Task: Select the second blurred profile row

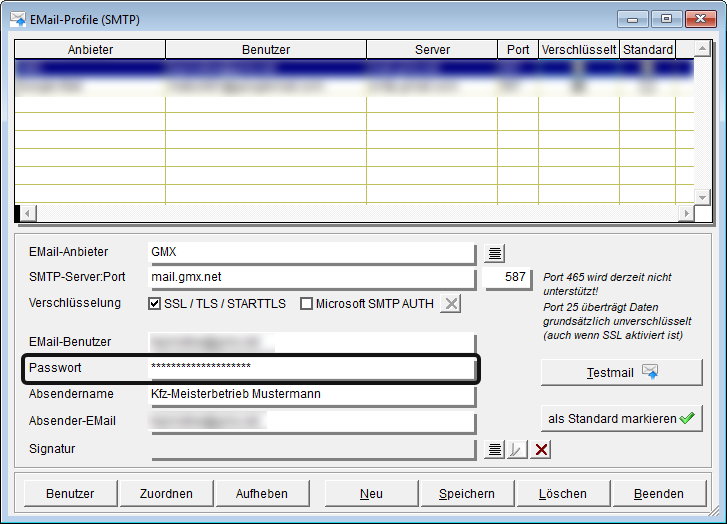Action: (x=354, y=87)
